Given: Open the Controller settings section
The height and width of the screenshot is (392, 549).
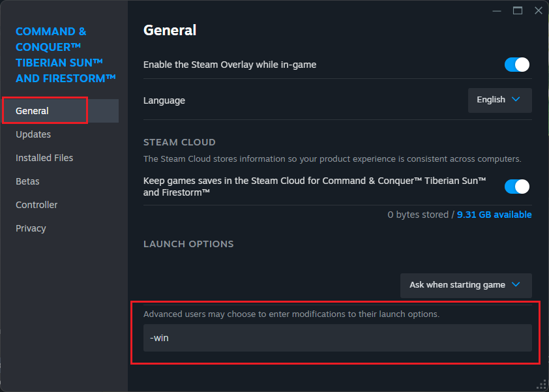Looking at the screenshot, I should point(37,205).
